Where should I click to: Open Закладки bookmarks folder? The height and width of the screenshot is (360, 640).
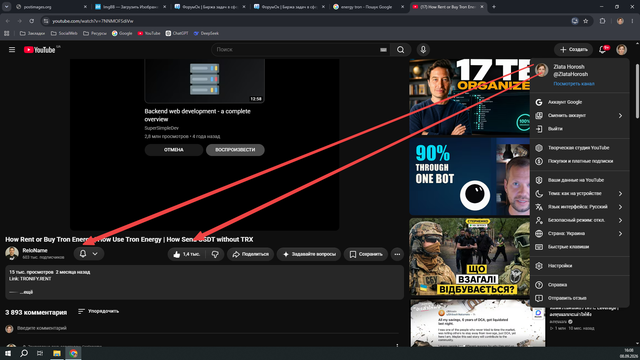[32, 33]
